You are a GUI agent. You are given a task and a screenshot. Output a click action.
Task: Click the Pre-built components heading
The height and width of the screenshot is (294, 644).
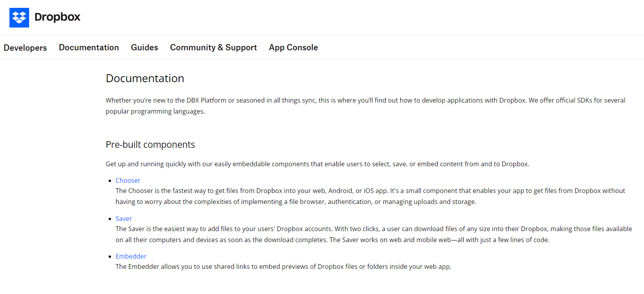coord(150,145)
